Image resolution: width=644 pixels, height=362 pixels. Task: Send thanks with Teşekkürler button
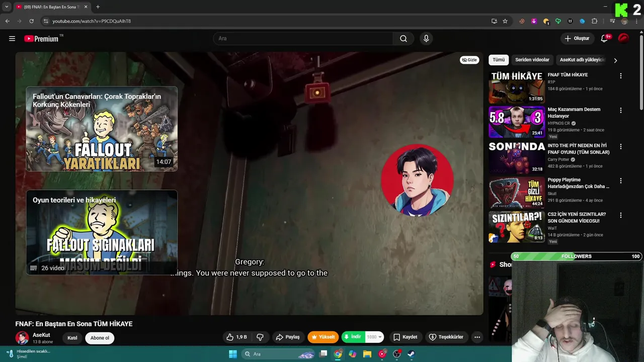click(446, 337)
